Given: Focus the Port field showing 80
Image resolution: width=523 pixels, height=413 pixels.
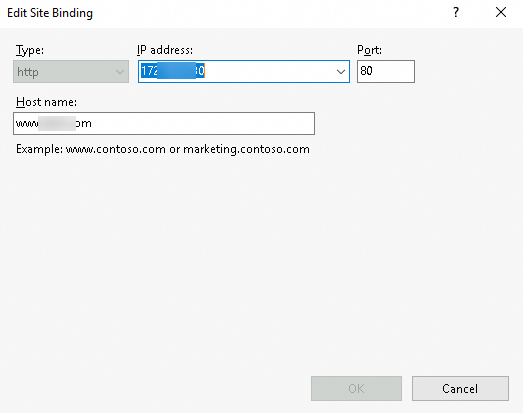Looking at the screenshot, I should coord(386,71).
